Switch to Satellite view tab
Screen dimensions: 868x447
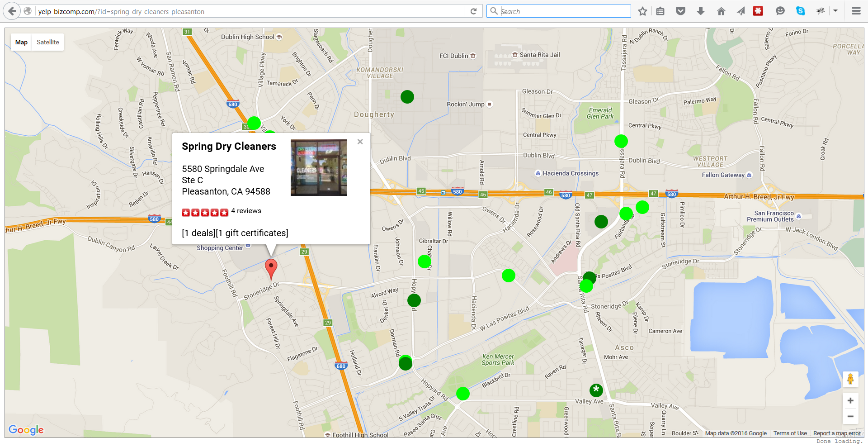tap(48, 42)
